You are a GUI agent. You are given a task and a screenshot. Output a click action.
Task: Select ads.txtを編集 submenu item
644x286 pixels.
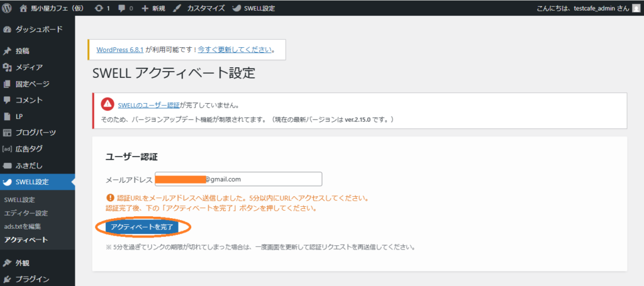click(23, 226)
